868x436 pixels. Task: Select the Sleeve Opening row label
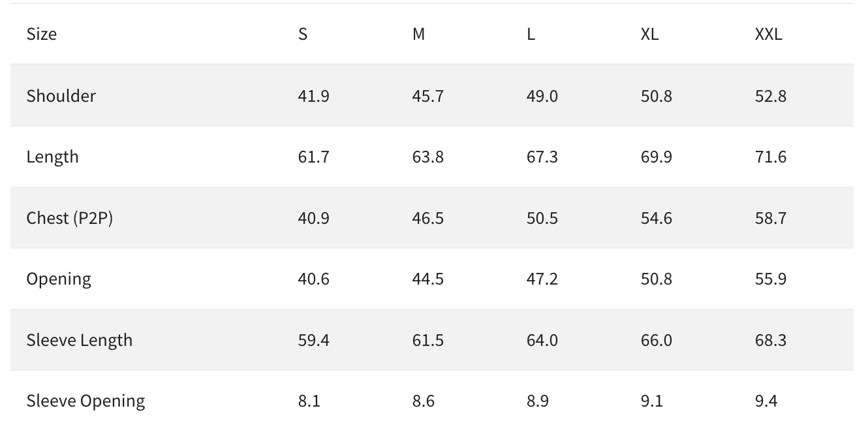point(86,401)
